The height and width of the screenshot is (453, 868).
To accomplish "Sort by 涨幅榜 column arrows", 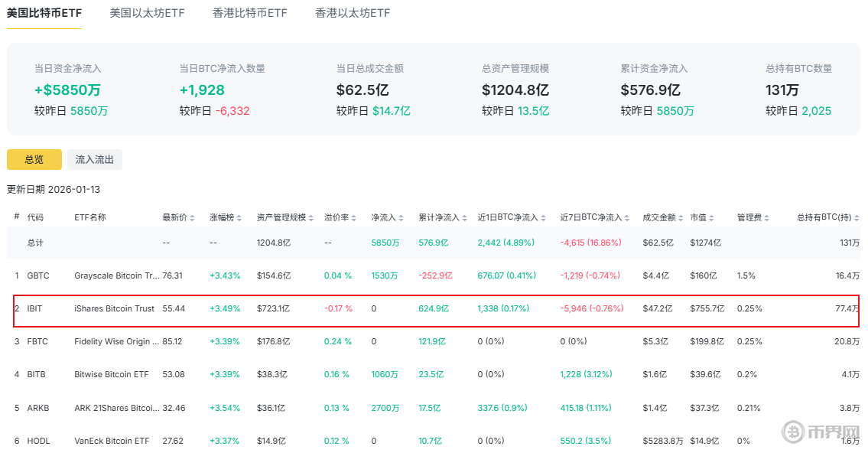I will (x=239, y=218).
